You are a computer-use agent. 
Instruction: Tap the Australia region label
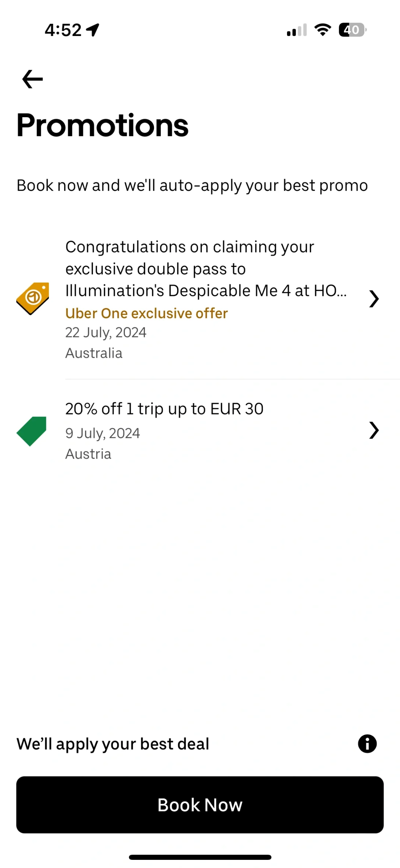click(x=94, y=353)
